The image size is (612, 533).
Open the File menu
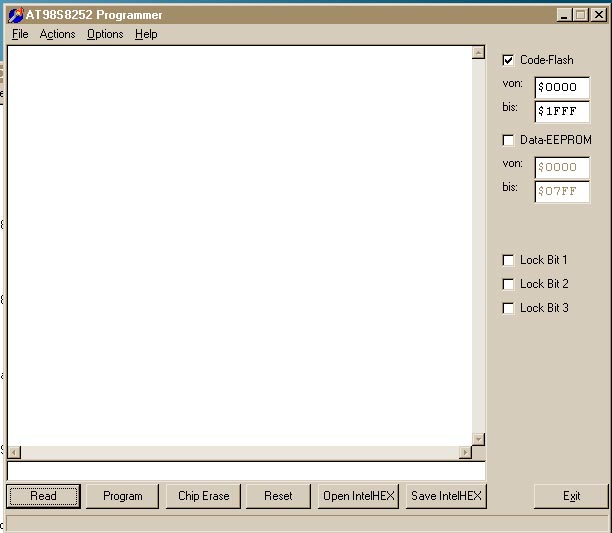tap(20, 34)
